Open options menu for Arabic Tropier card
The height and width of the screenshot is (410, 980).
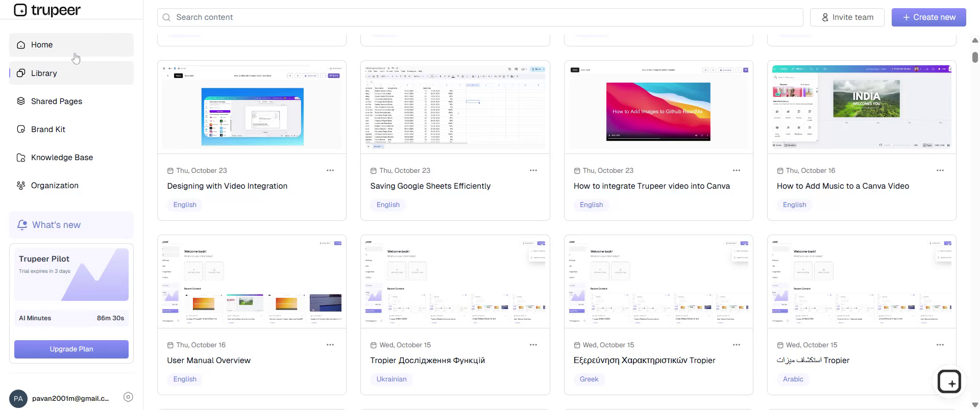[940, 345]
